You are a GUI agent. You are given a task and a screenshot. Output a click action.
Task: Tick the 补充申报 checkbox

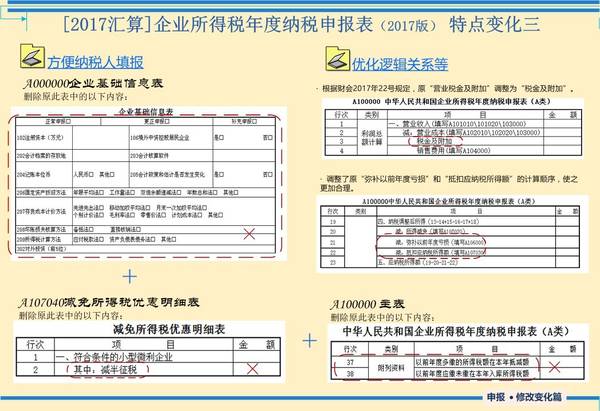coord(254,122)
